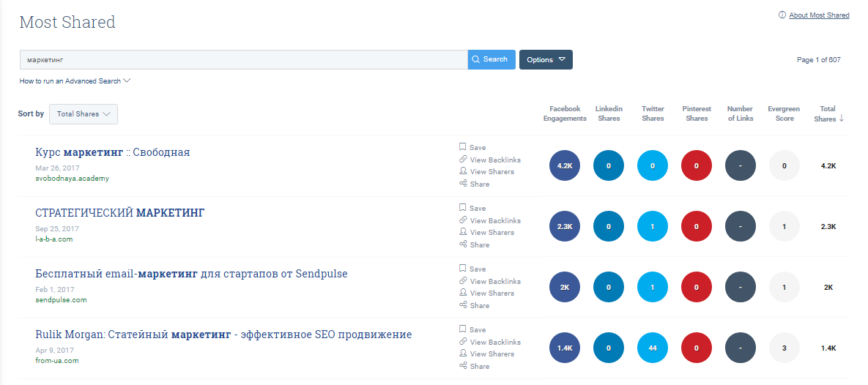Image resolution: width=868 pixels, height=385 pixels.
Task: Expand How to run an Advanced Search
Action: [75, 81]
